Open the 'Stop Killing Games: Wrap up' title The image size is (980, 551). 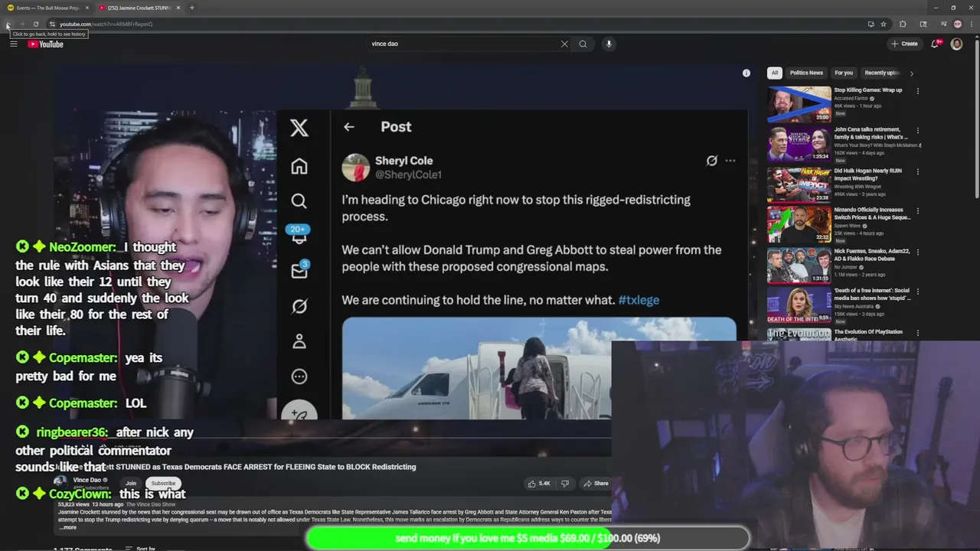click(x=867, y=90)
